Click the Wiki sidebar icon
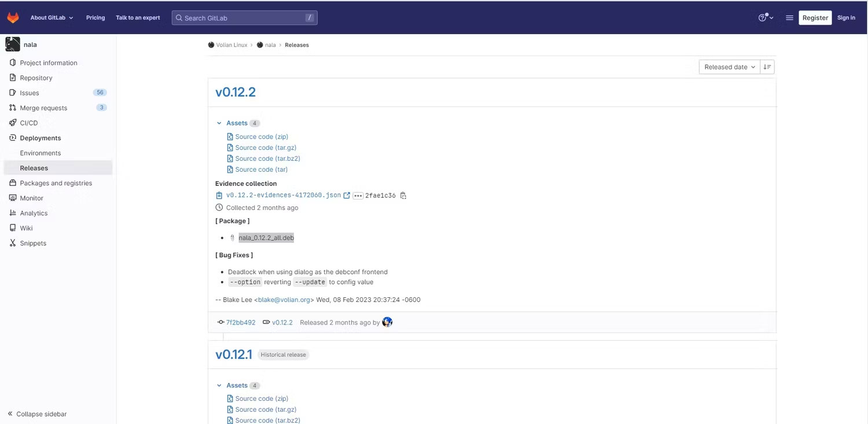This screenshot has width=868, height=424. pos(13,228)
